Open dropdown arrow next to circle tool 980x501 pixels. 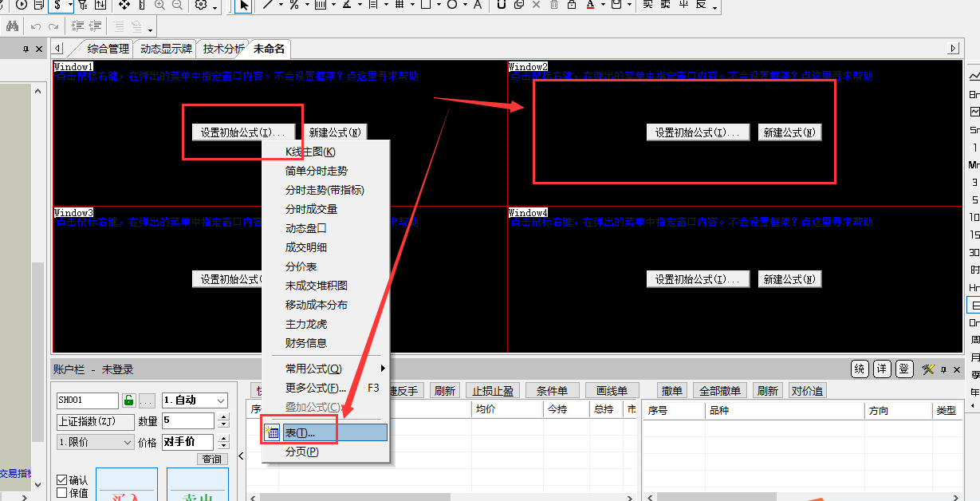[x=465, y=5]
